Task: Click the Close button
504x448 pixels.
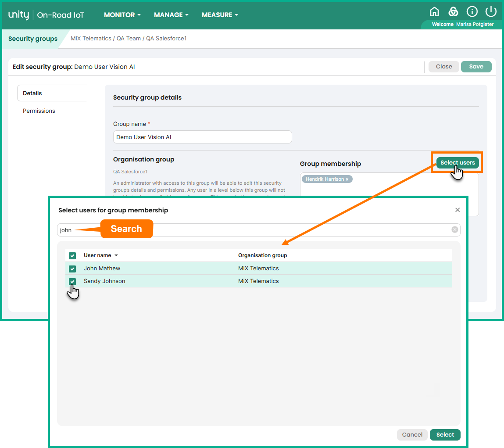Action: pos(443,67)
